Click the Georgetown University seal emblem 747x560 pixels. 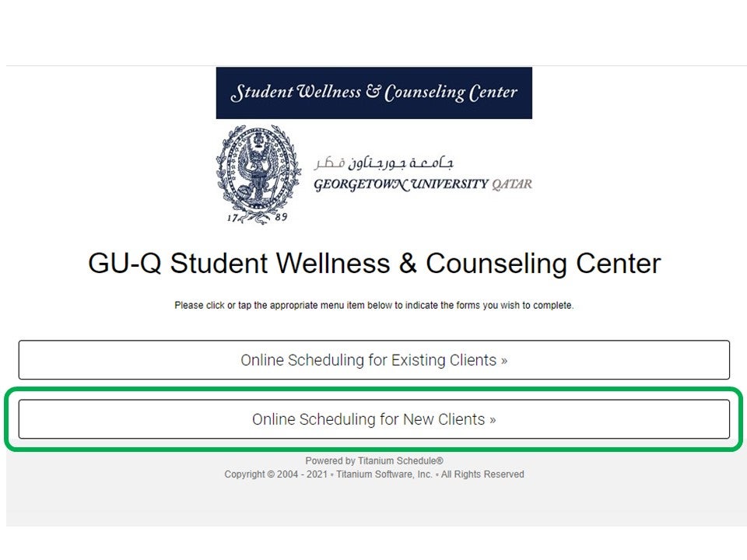pos(258,174)
